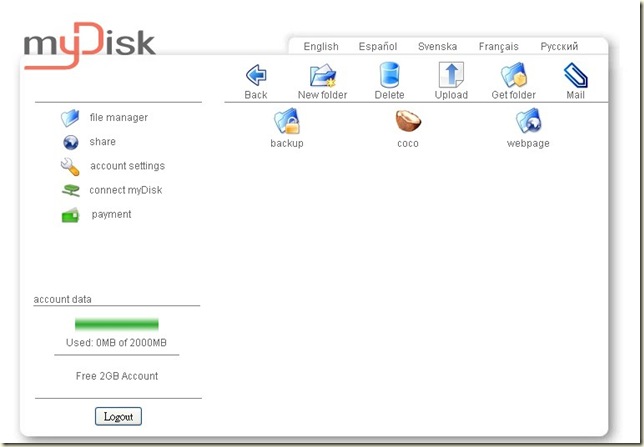Screen dimensions: 644x447
Task: Click the share globe icon
Action: coord(71,142)
